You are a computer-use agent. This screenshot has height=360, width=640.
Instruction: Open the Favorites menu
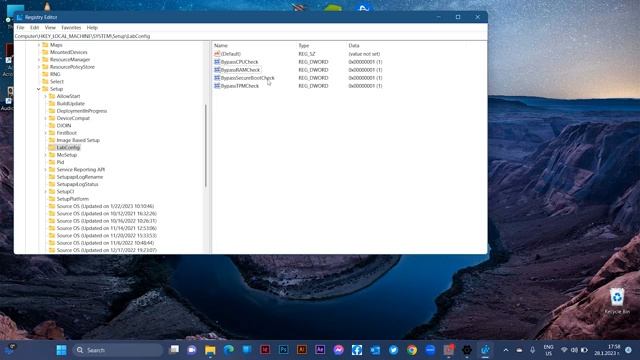[71, 28]
